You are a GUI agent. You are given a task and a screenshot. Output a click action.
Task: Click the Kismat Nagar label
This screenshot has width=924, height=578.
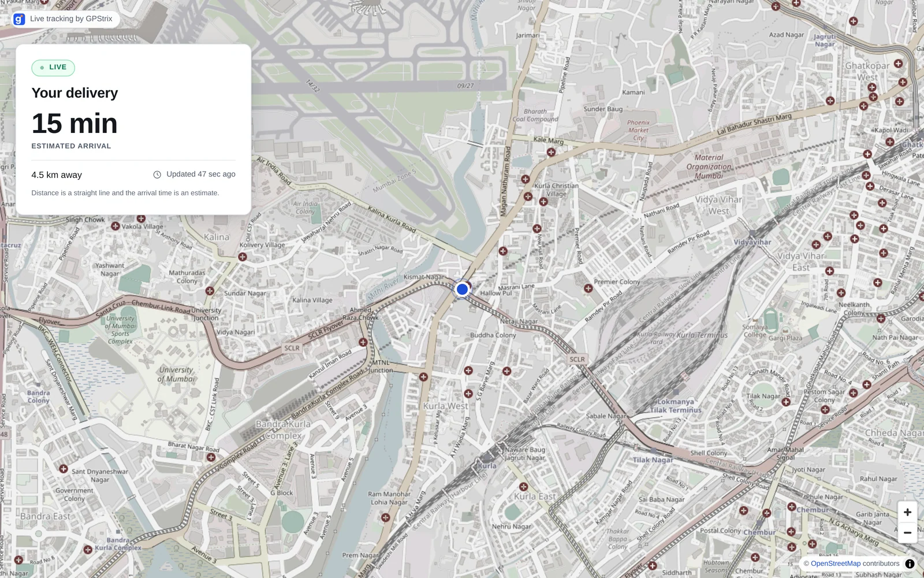click(424, 277)
